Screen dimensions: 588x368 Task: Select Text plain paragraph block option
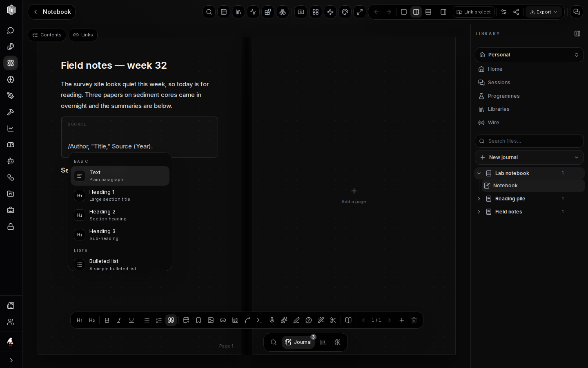pyautogui.click(x=120, y=176)
